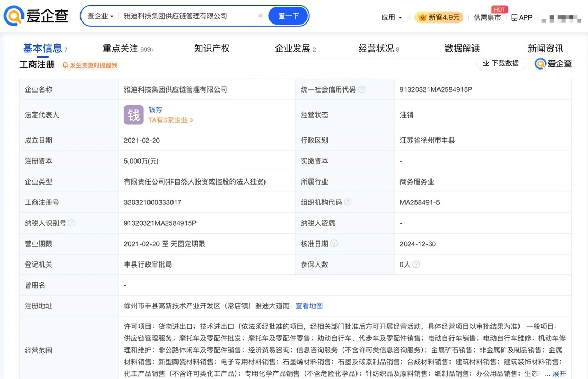Image resolution: width=588 pixels, height=379 pixels.
Task: Select company type 有限责任公司 text
Action: pos(194,181)
